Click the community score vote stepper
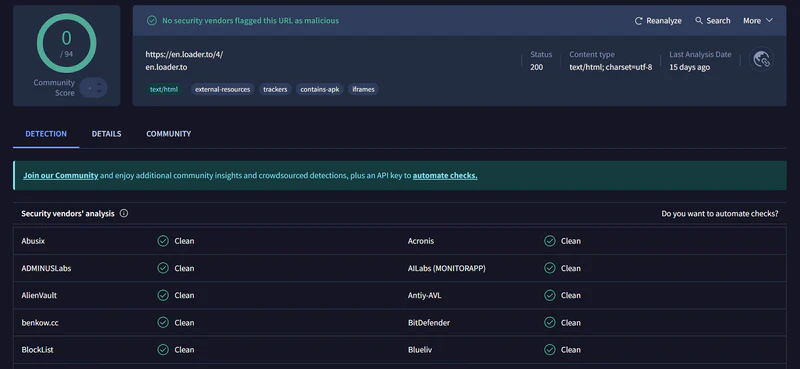The height and width of the screenshot is (369, 800). coord(94,88)
